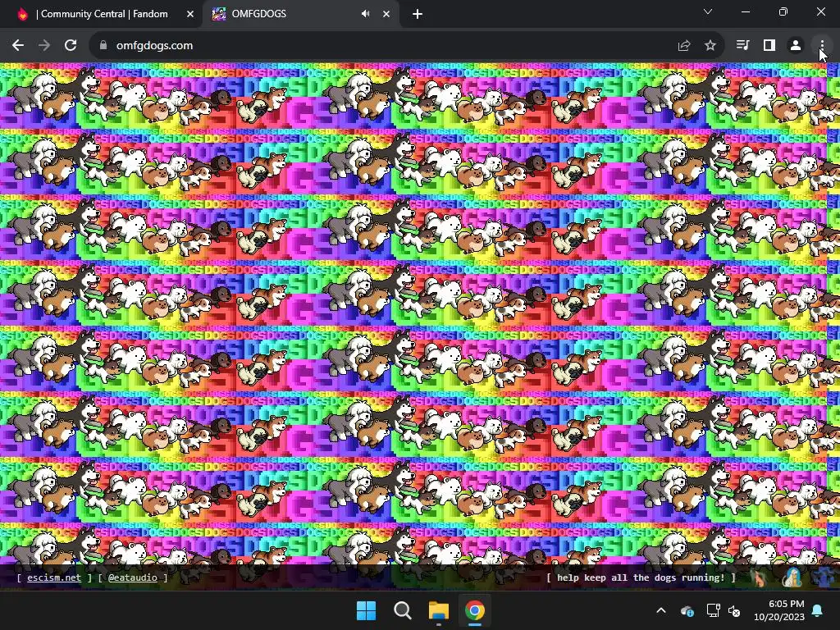Screen dimensions: 840x630
Task: View site information via the lock icon
Action: 103,46
